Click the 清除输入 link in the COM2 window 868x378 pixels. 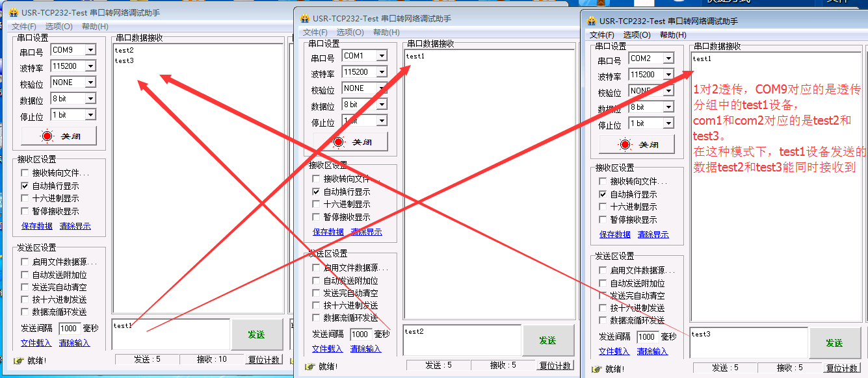(x=653, y=351)
